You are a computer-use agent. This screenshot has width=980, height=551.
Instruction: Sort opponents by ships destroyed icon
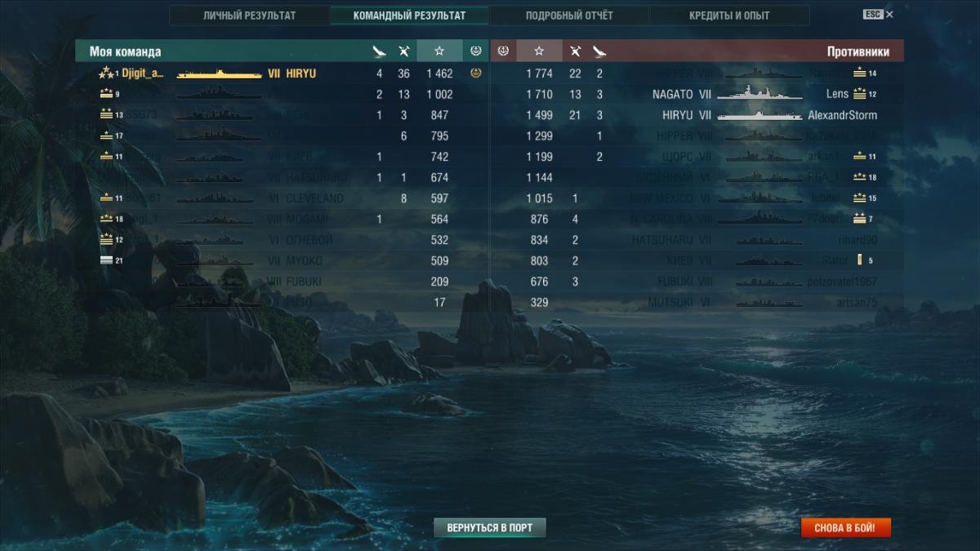click(x=575, y=51)
